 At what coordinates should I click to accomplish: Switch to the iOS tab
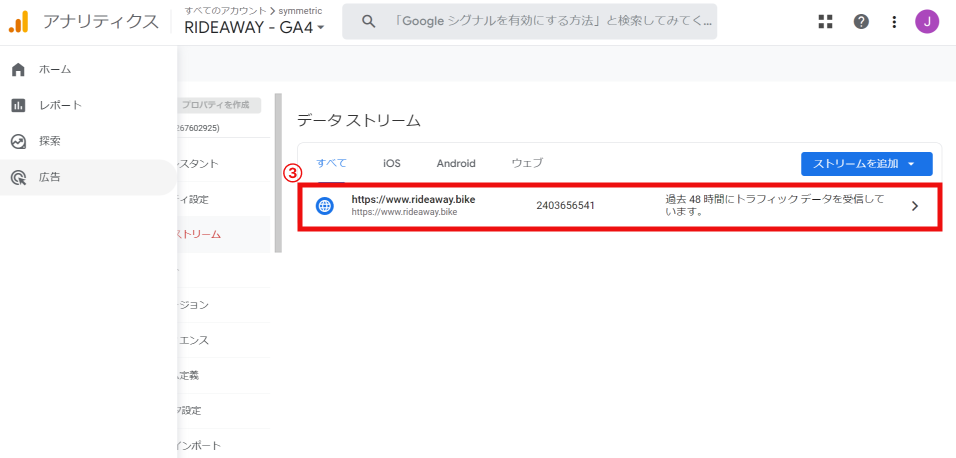[x=391, y=163]
